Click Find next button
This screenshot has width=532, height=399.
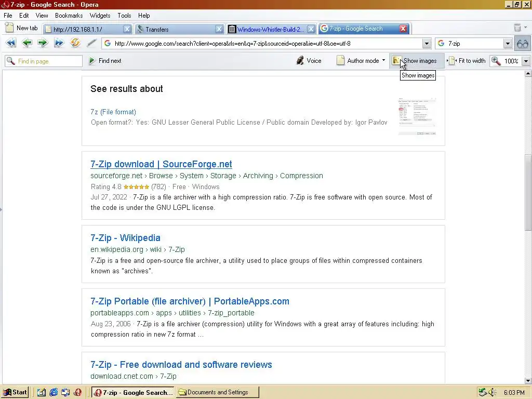click(105, 61)
